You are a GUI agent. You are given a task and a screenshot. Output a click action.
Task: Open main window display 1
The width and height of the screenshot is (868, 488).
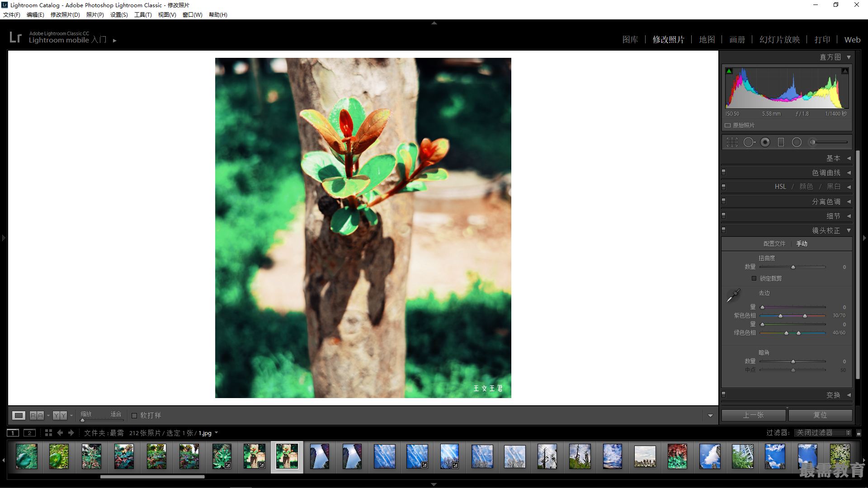click(13, 433)
